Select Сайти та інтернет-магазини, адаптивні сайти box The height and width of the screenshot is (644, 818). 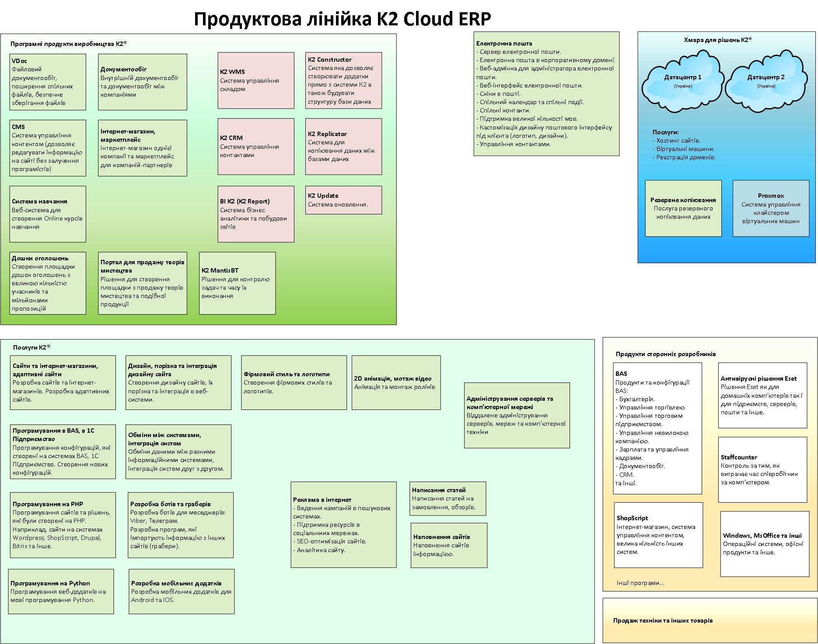tap(63, 382)
